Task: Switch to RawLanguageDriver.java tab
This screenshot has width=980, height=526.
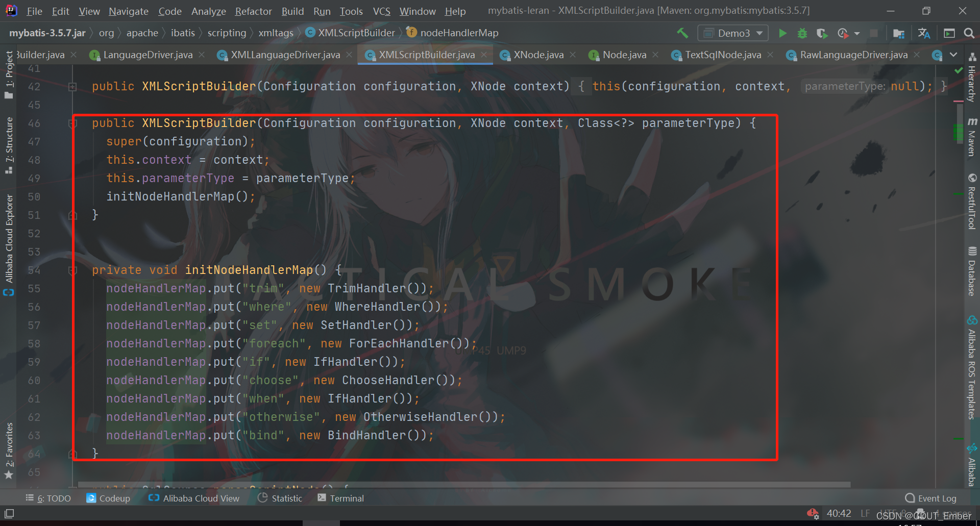Action: pos(853,55)
